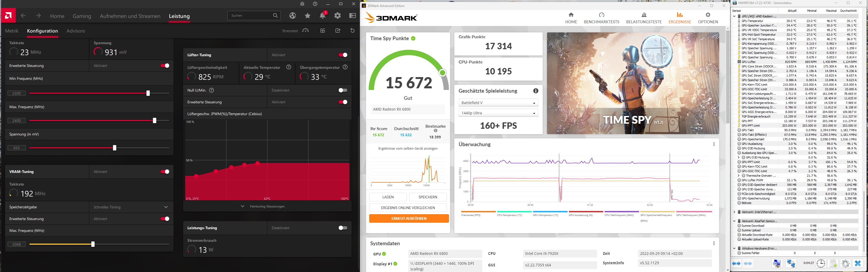Export the AMD tuning profile
This screenshot has width=868, height=272.
click(x=338, y=31)
